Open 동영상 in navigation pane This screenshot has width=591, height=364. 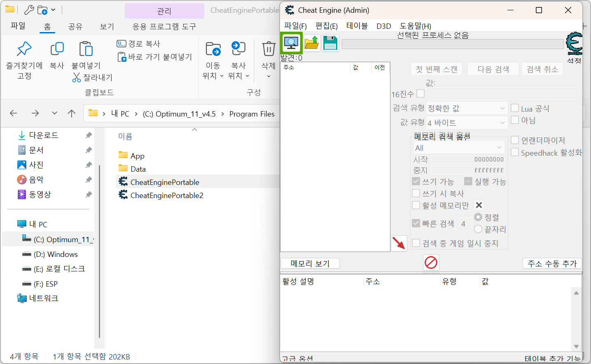coord(35,194)
